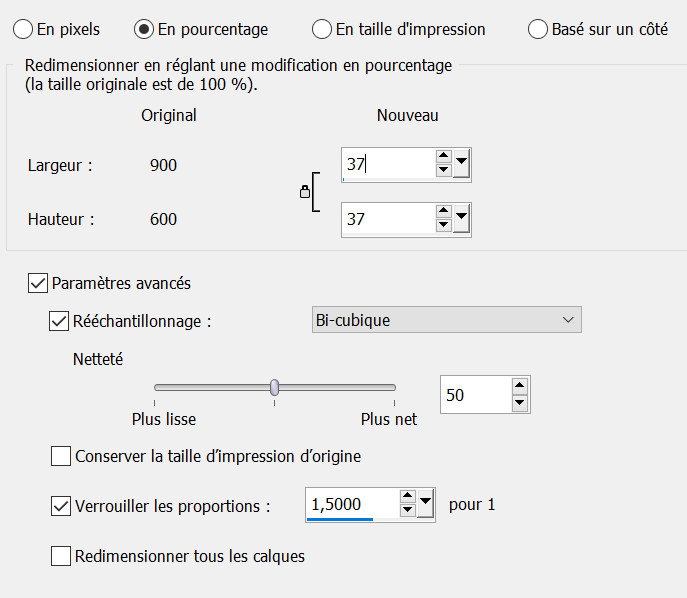Open the Hauteur field dropdown arrow
687x598 pixels.
461,218
